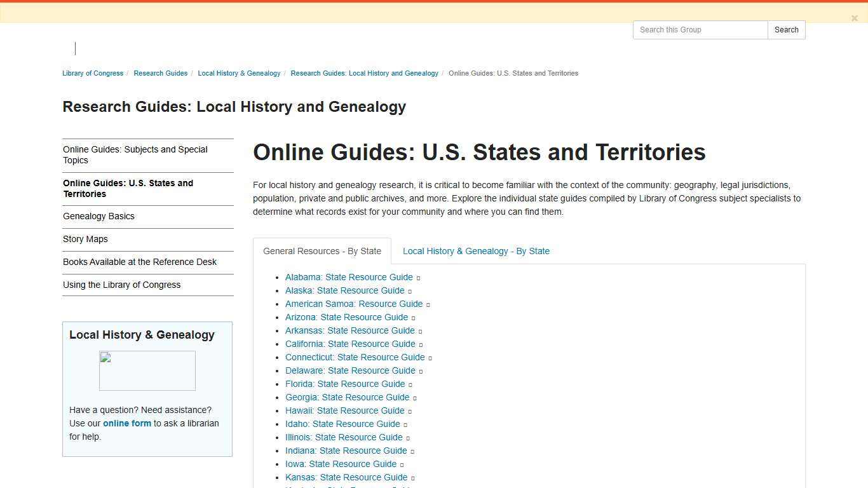Select the dropdown icon after California: State Resource Guide
Screen dimensions: 868x488
point(420,344)
